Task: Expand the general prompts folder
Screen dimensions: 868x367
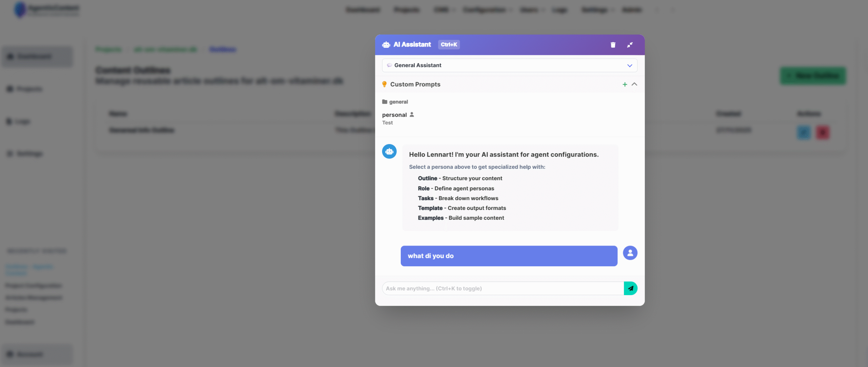Action: point(395,102)
